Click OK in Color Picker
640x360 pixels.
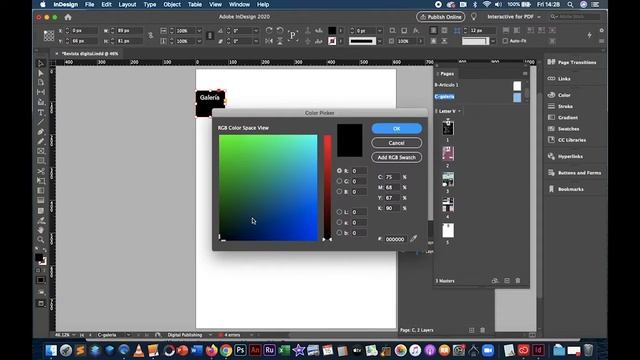(x=397, y=129)
